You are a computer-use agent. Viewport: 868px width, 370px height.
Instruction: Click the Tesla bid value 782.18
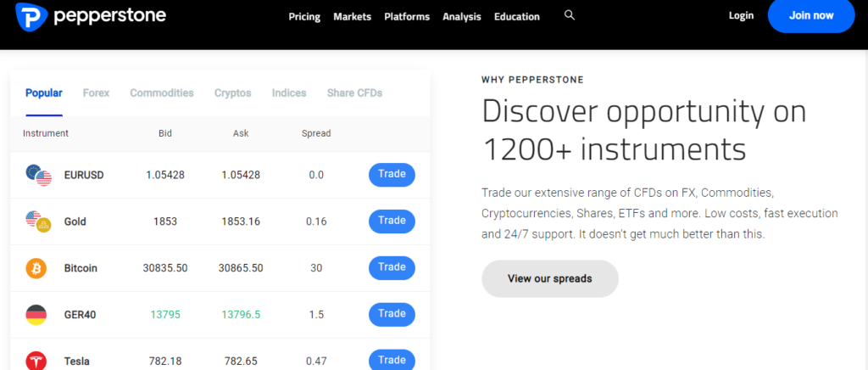click(x=165, y=362)
